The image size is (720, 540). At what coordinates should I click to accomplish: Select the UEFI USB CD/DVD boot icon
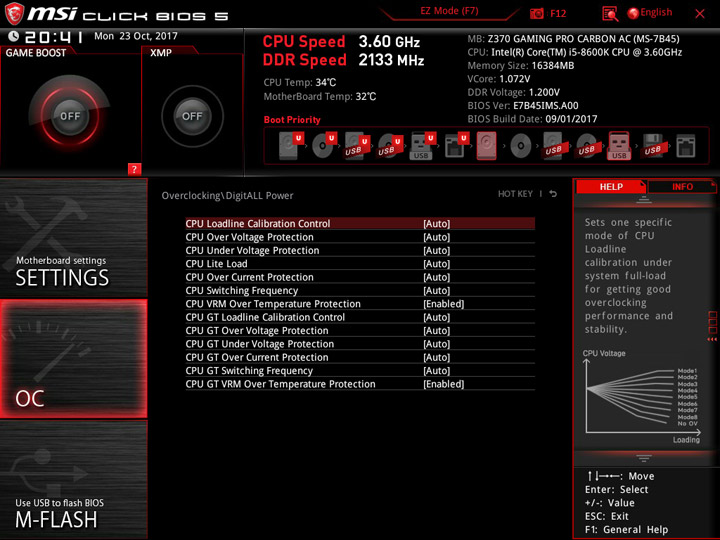(x=390, y=146)
